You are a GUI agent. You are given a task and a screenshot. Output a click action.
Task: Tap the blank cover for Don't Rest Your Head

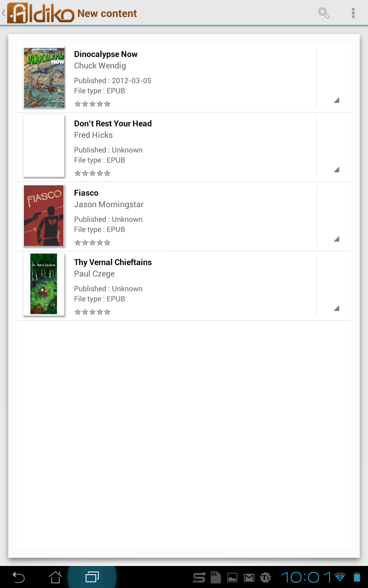(44, 146)
